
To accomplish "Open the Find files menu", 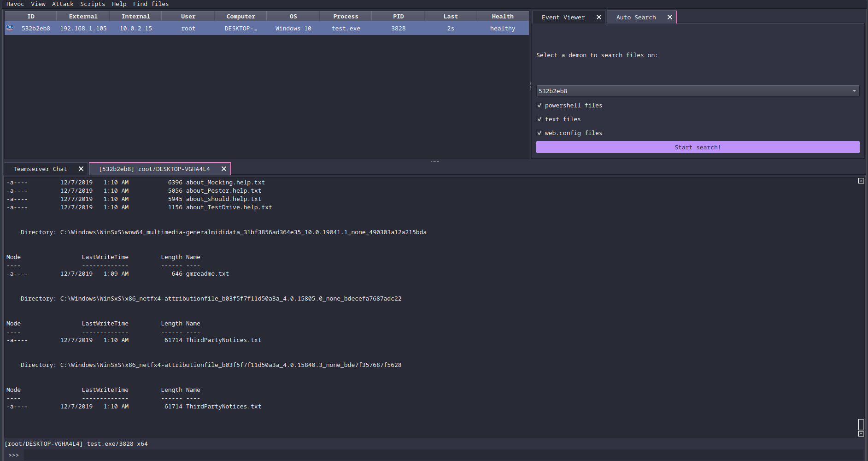I will tap(151, 4).
